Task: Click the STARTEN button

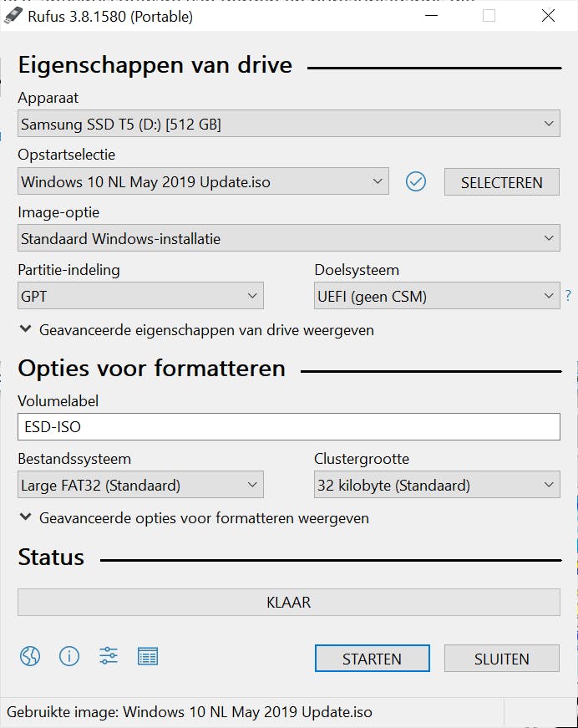Action: [372, 659]
